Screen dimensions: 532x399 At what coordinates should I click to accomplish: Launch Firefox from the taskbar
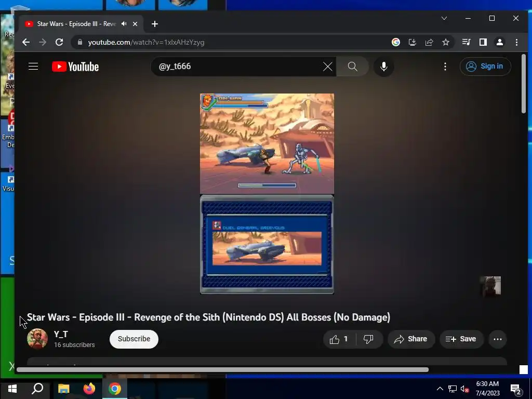click(x=89, y=389)
